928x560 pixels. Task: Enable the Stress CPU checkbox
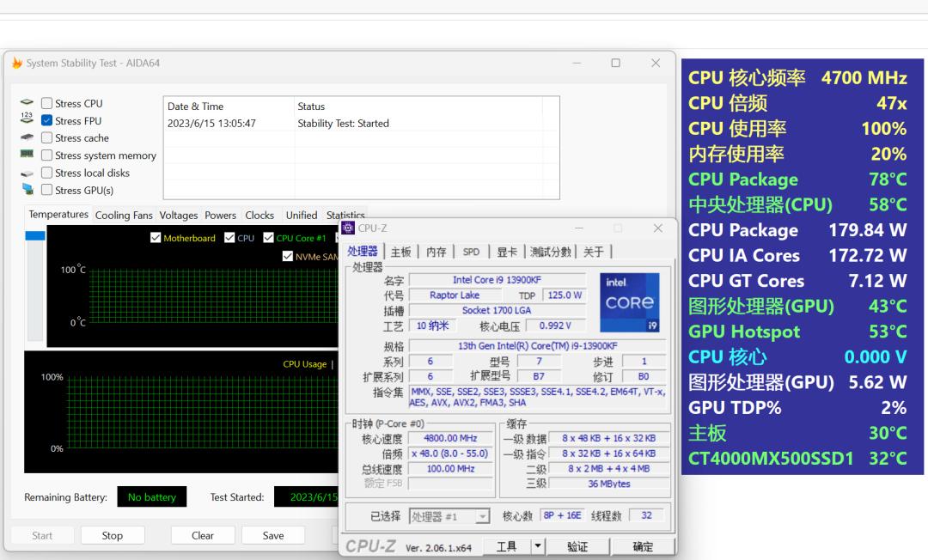46,103
